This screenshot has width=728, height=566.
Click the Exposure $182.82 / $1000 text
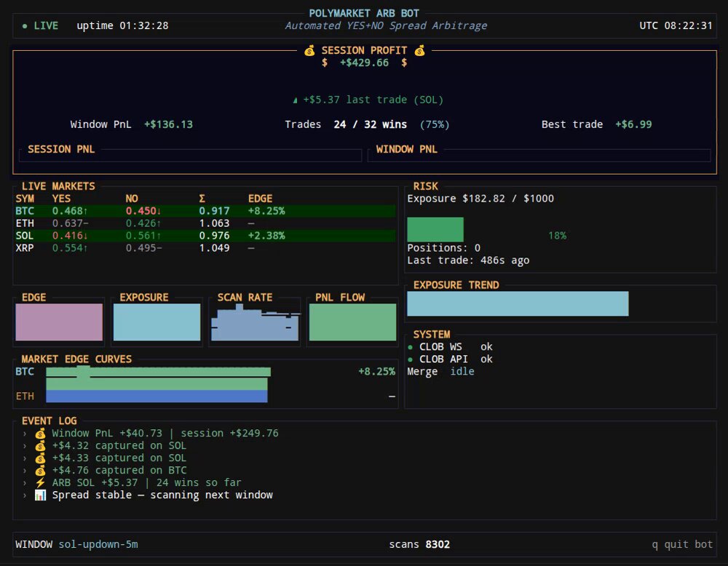480,199
